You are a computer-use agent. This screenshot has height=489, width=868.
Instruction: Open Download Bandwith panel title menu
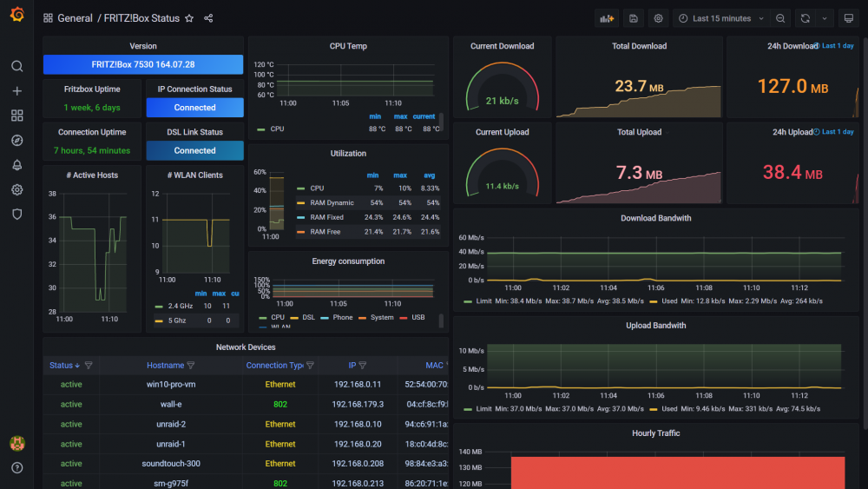656,218
